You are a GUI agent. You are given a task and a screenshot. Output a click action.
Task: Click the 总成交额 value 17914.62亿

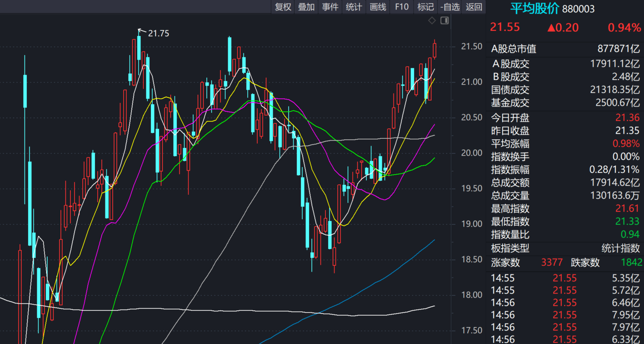[x=615, y=183]
